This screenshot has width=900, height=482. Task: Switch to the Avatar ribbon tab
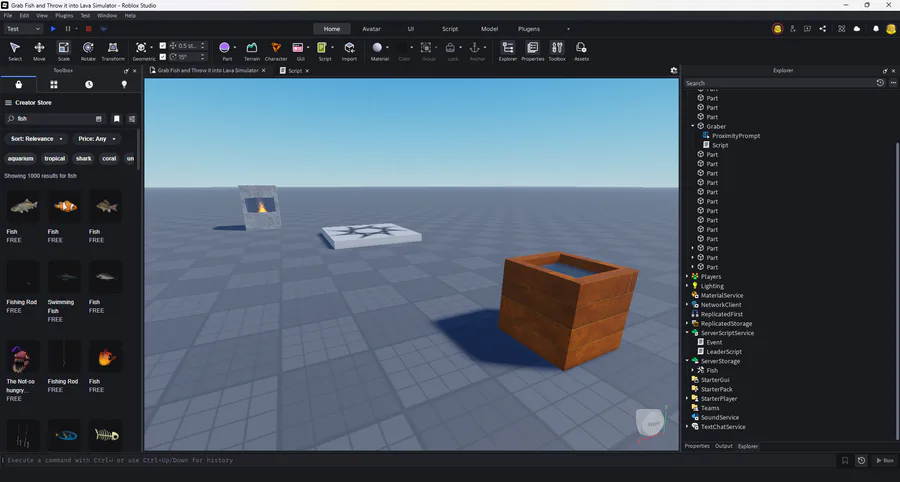371,29
